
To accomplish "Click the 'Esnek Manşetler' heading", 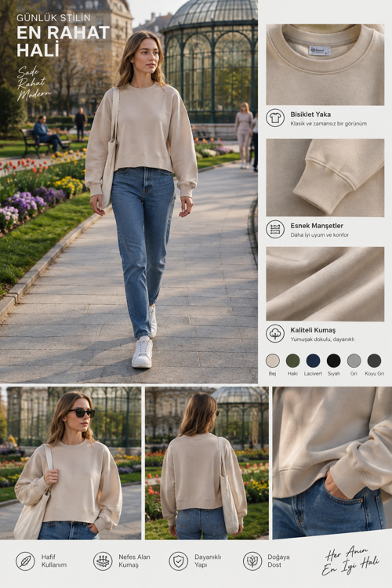I will (317, 226).
